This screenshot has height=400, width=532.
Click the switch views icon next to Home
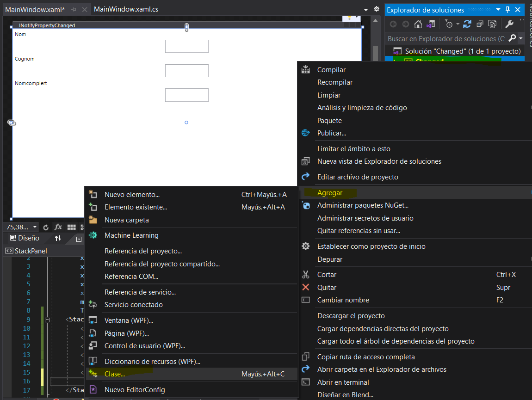(x=431, y=24)
